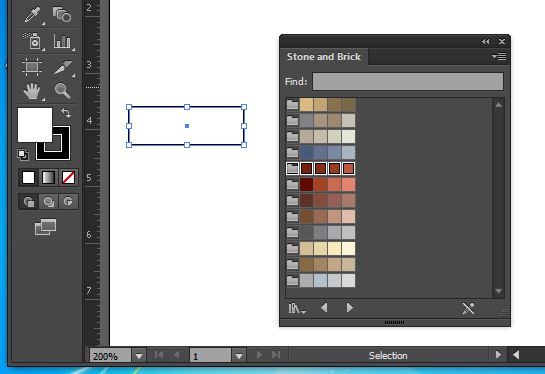The width and height of the screenshot is (545, 374).
Task: Pick the pale cream yellow swatch
Action: pyautogui.click(x=348, y=248)
